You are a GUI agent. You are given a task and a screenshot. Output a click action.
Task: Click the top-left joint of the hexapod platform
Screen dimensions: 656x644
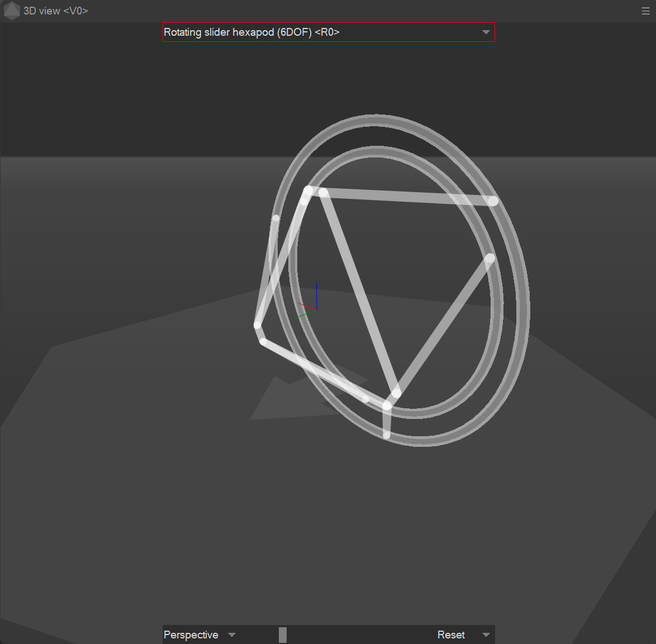[x=308, y=191]
